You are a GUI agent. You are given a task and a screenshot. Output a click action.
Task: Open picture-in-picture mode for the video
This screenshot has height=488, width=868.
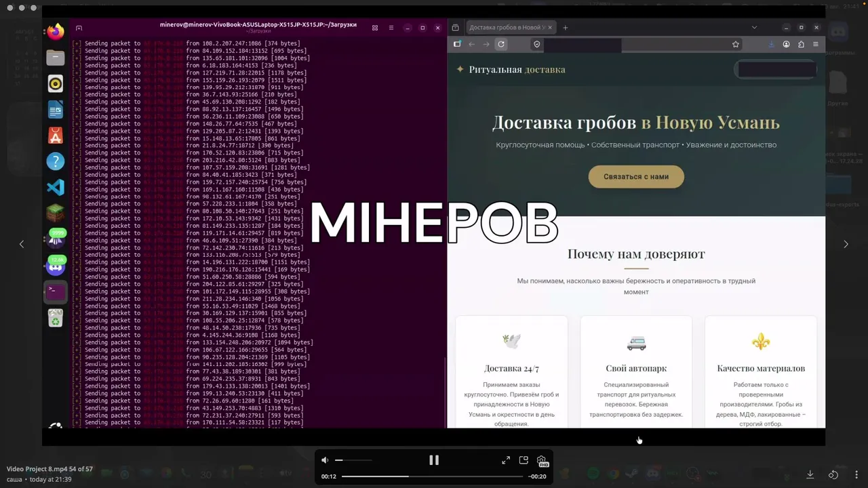point(524,460)
